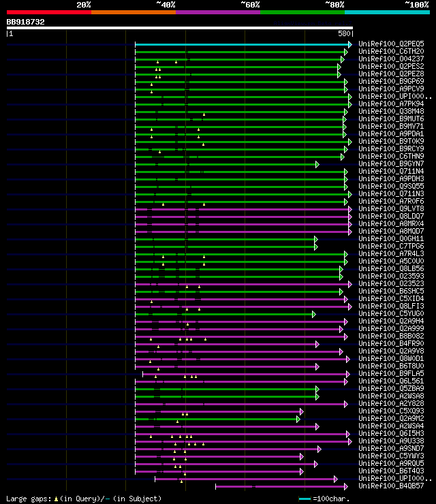Select the UniRef100_C6THN9 label
The width and height of the screenshot is (436, 504).
391,156
